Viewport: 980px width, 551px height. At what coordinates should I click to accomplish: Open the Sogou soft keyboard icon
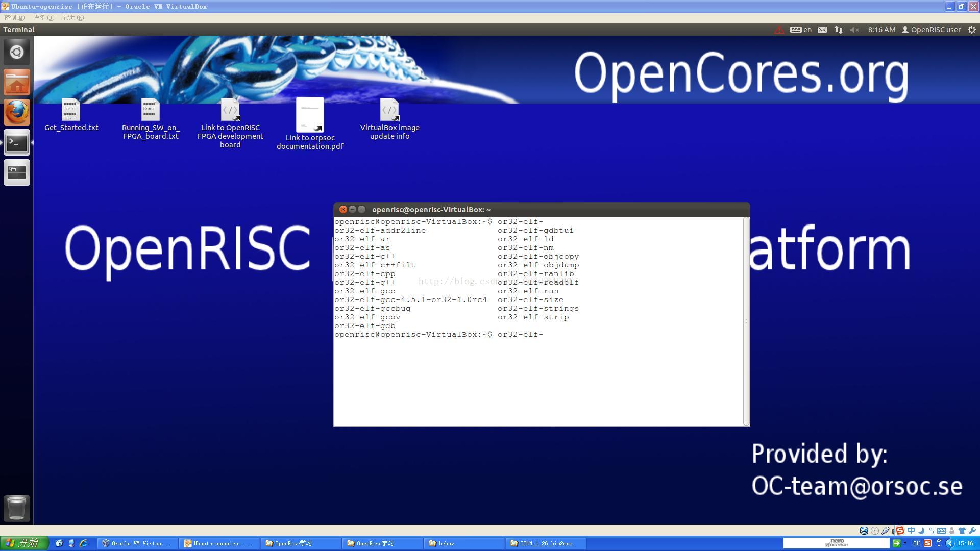point(941,531)
